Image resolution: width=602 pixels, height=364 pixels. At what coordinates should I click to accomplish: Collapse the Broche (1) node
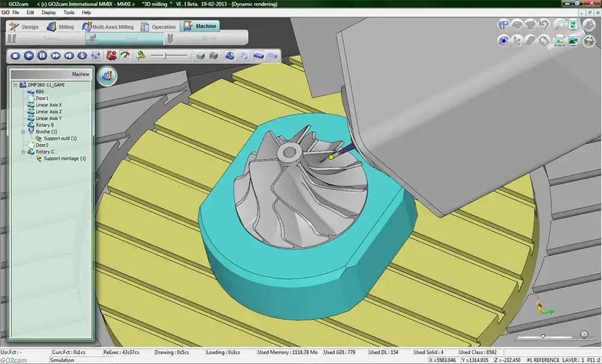point(22,131)
